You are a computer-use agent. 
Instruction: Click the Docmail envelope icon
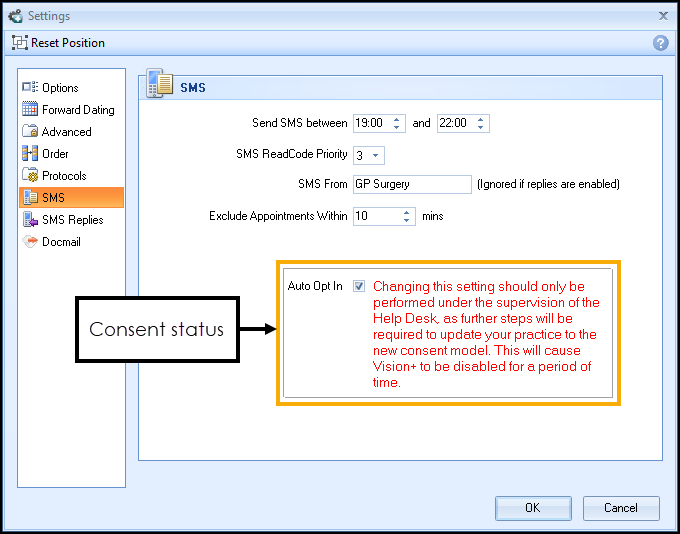tap(30, 242)
